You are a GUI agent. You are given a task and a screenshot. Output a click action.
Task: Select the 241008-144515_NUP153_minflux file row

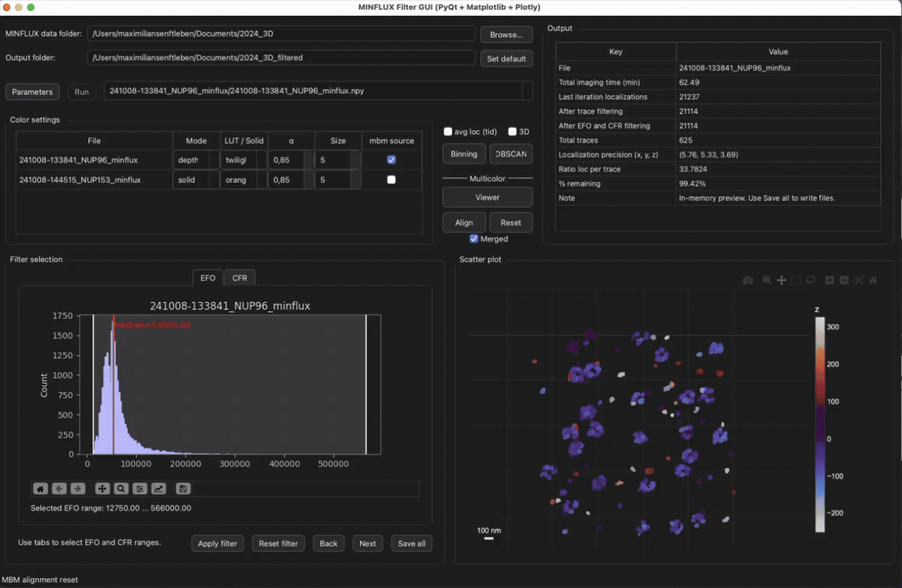coord(94,180)
